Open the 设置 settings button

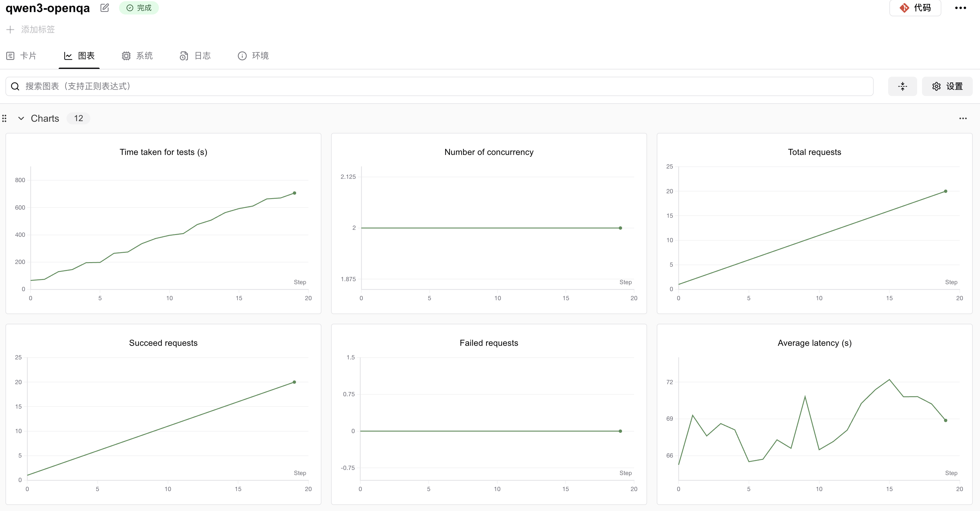coord(947,86)
